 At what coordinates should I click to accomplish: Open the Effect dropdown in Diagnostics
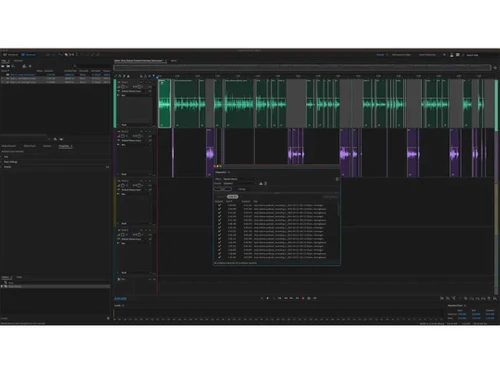(240, 179)
